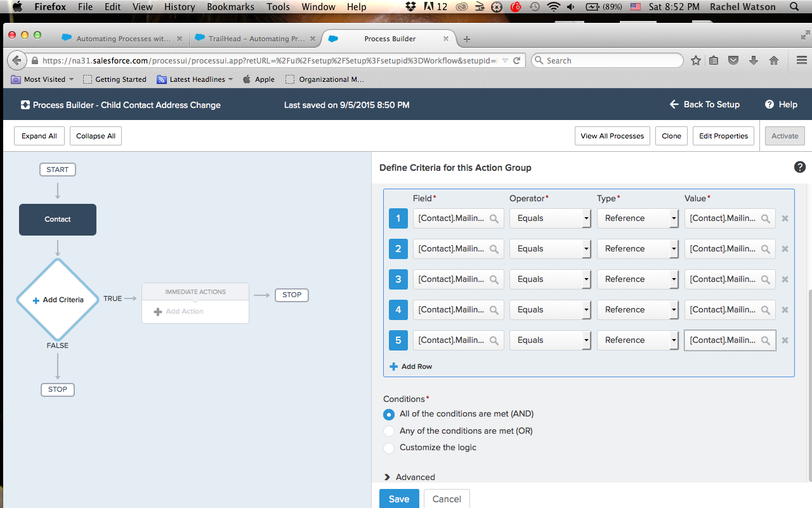Viewport: 812px width, 508px height.
Task: Expand the Advanced section
Action: (x=410, y=477)
